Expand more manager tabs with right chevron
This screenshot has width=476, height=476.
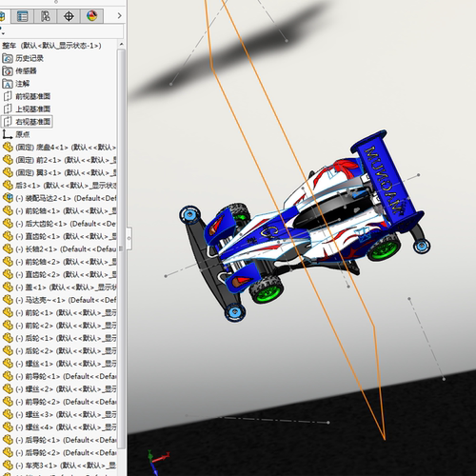(x=119, y=15)
